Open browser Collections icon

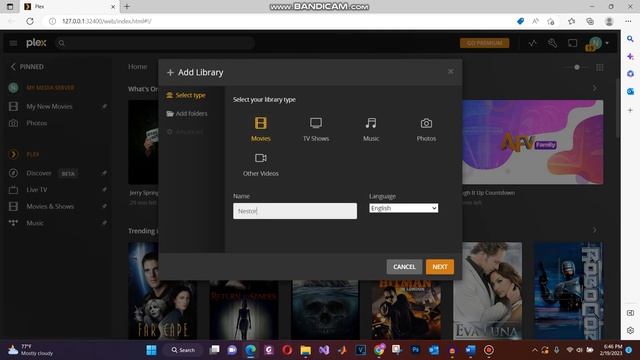[x=590, y=21]
